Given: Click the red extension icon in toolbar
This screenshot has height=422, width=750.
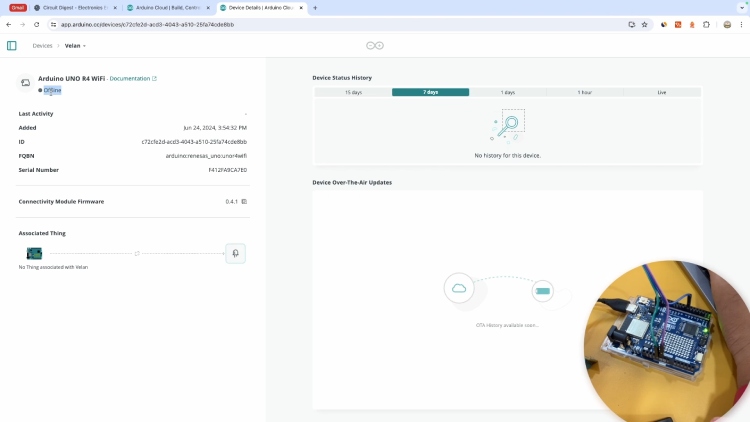Looking at the screenshot, I should [x=678, y=24].
